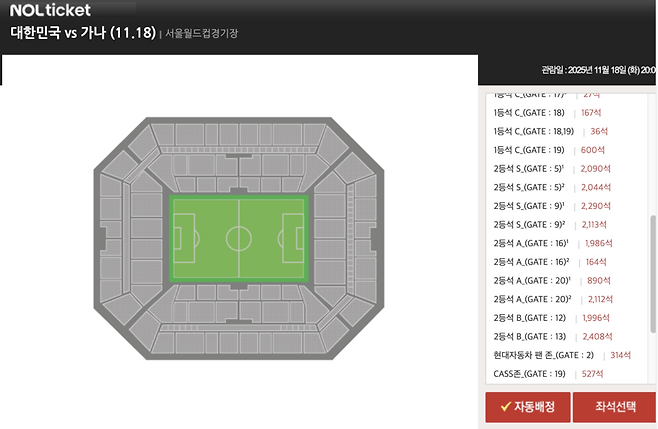The width and height of the screenshot is (658, 429).
Task: Select 1등석 C (GATE : 18,19) with 36 seats
Action: [541, 131]
